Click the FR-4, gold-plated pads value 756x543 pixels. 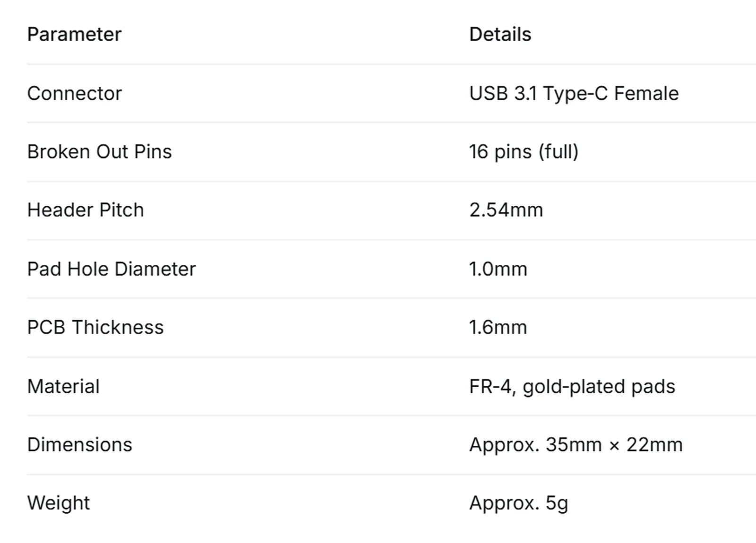[572, 387]
